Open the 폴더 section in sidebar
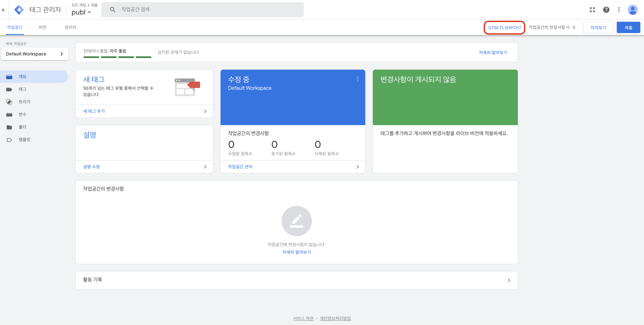644x325 pixels. click(x=23, y=127)
